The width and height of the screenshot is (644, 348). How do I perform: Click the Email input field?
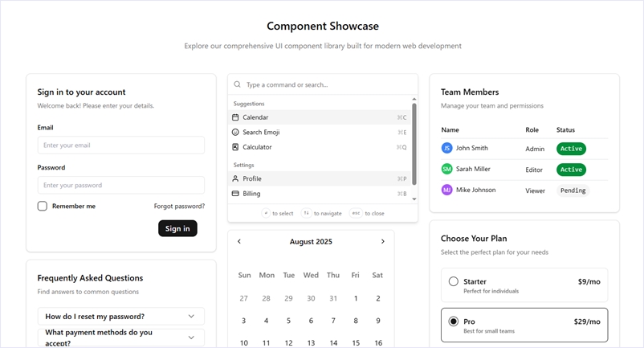click(120, 145)
